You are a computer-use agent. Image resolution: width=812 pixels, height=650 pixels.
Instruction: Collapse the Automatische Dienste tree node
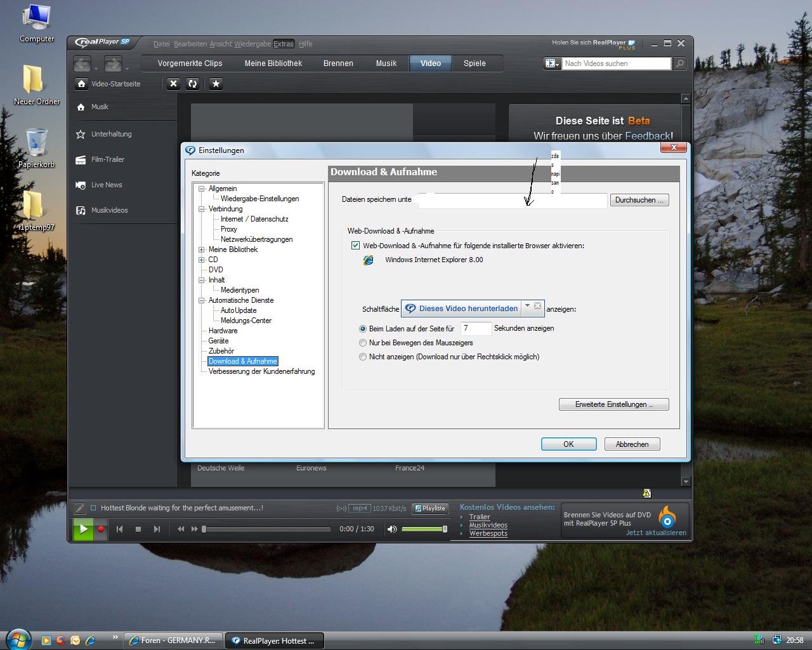[202, 300]
